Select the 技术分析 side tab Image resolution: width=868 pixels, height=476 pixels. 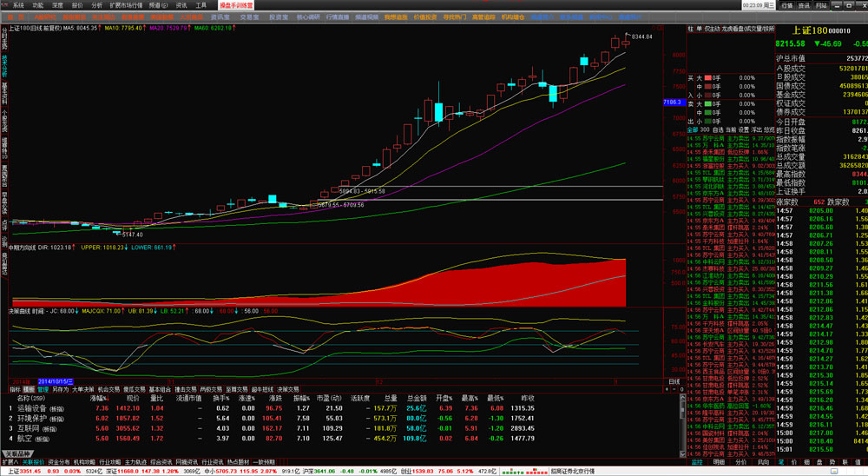pos(4,65)
